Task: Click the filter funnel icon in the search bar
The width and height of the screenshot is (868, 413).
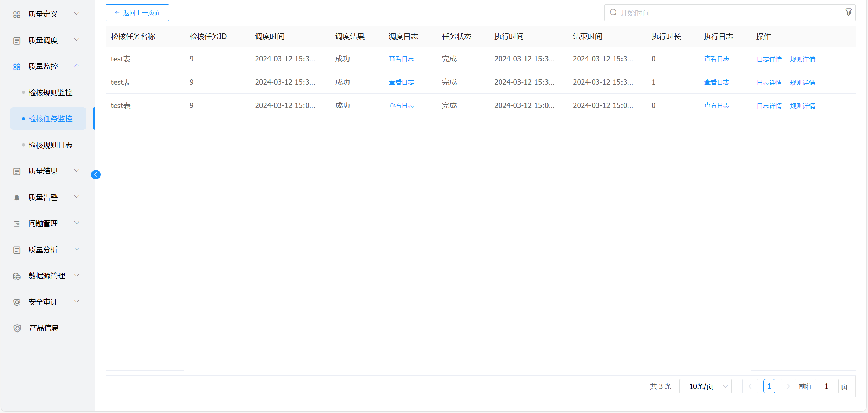Action: (848, 13)
